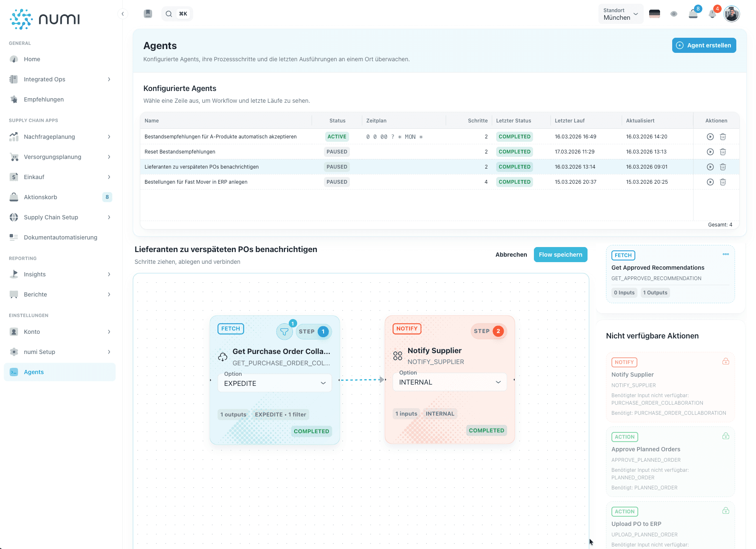The width and height of the screenshot is (756, 549).
Task: Collapse the sidebar with the chevron toggle
Action: [122, 14]
